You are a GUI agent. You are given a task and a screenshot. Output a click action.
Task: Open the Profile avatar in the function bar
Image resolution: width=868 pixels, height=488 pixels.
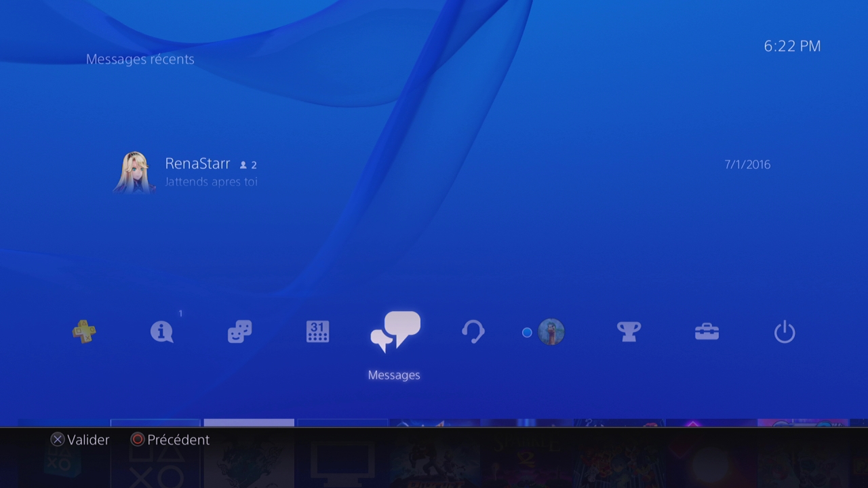click(551, 332)
